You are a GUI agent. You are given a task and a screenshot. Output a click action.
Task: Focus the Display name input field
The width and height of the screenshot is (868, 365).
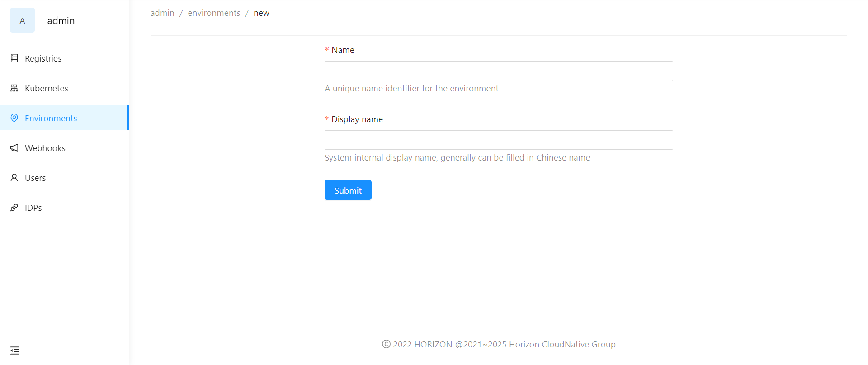(x=499, y=140)
